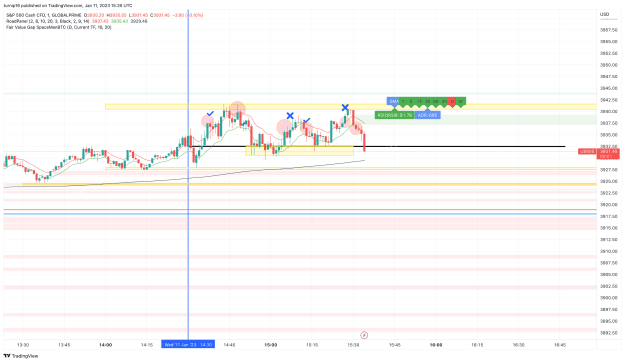Click the green RSI value label
This screenshot has width=625, height=362.
395,115
